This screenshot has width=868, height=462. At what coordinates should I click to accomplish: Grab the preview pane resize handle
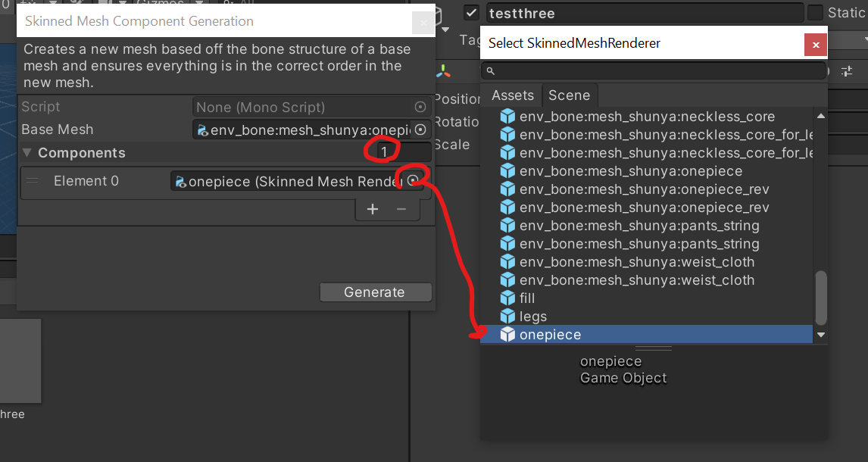(654, 348)
